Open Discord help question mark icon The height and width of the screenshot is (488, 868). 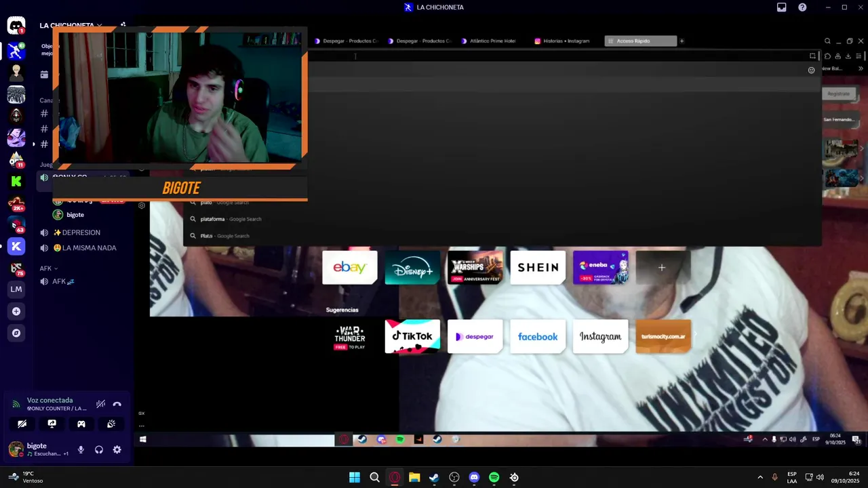click(x=802, y=7)
